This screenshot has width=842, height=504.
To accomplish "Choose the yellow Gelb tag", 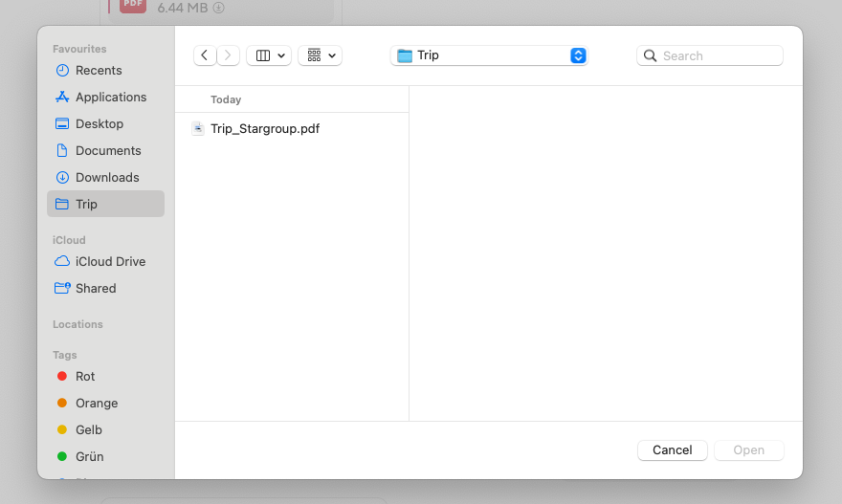I will click(88, 429).
